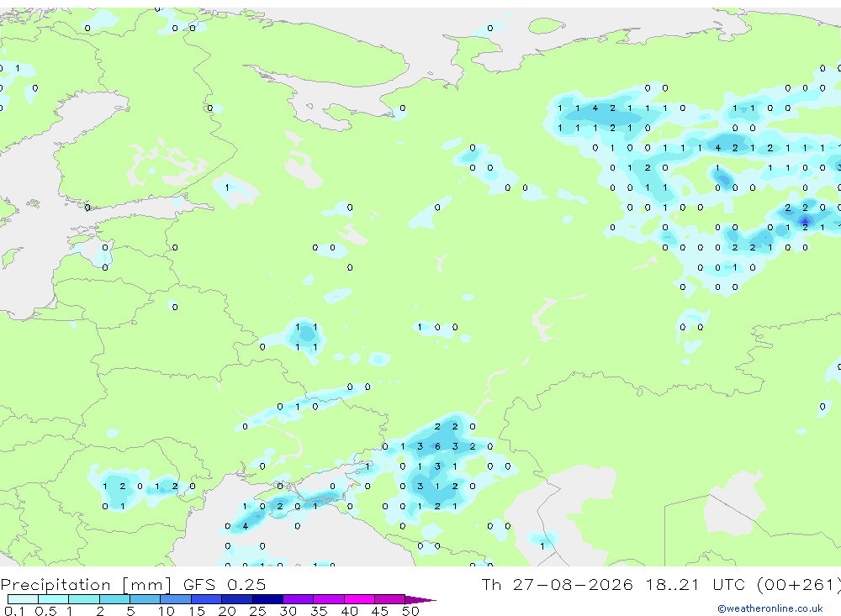Viewport: 841px width, 616px height.
Task: Click the "(00+261)" forecast offset text
Action: click(799, 585)
